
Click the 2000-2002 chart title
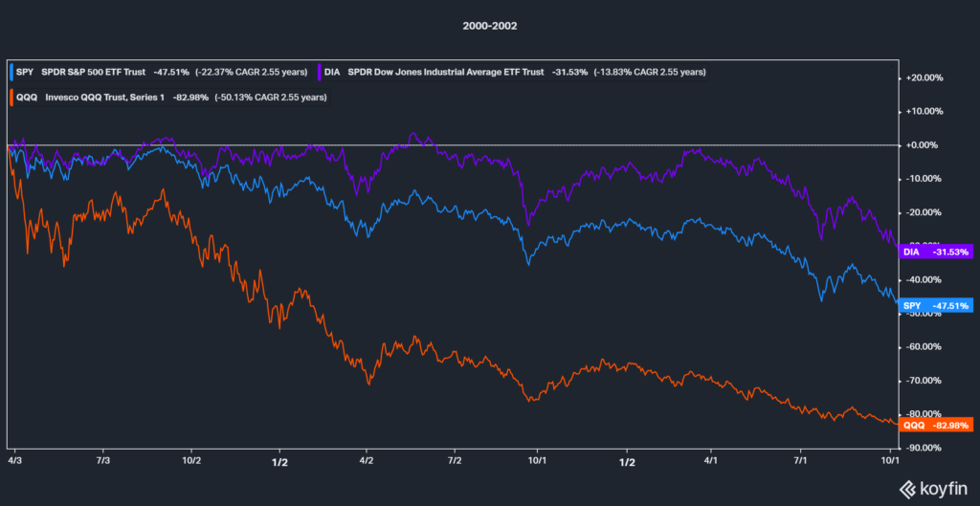(x=489, y=27)
